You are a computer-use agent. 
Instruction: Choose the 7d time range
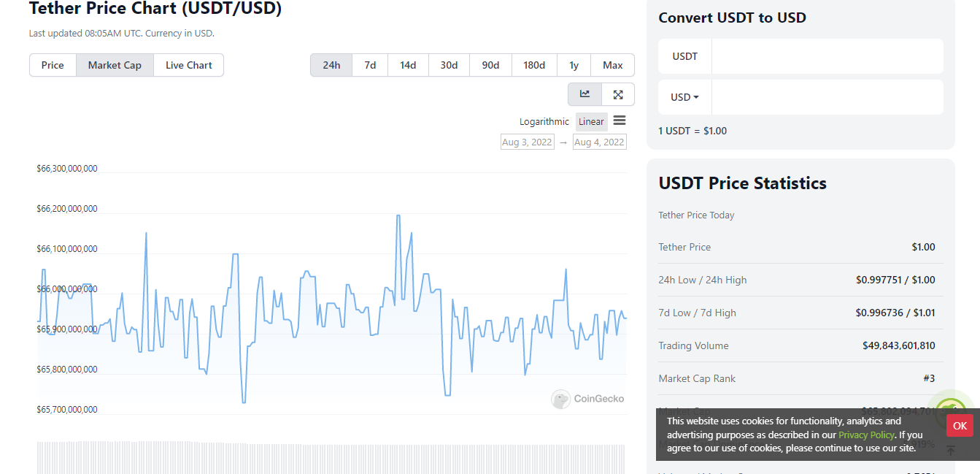pos(370,65)
